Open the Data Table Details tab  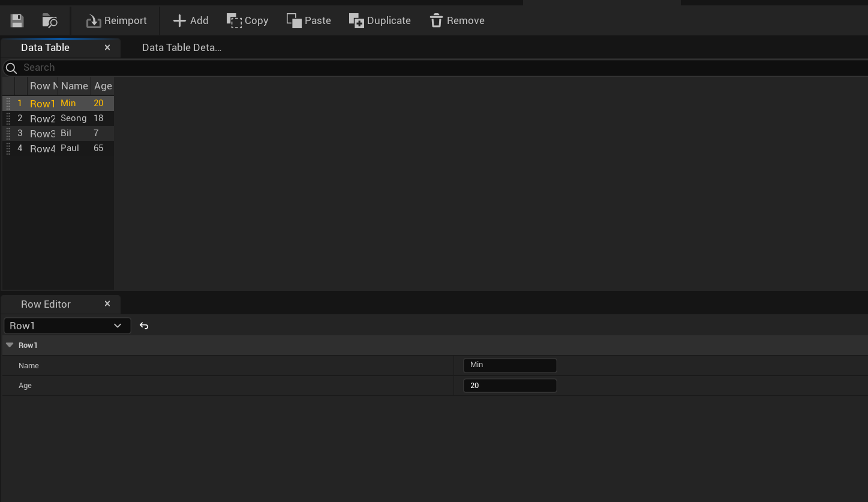(x=182, y=48)
